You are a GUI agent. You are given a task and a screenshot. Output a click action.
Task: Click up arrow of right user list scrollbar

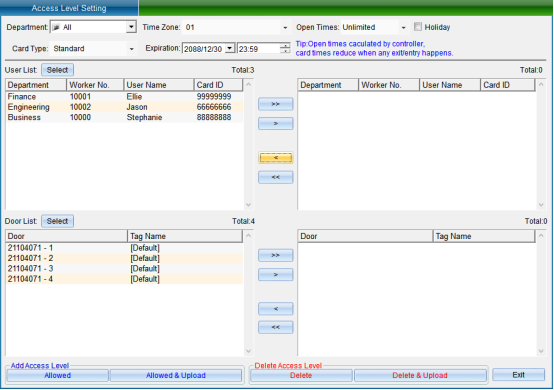click(541, 84)
